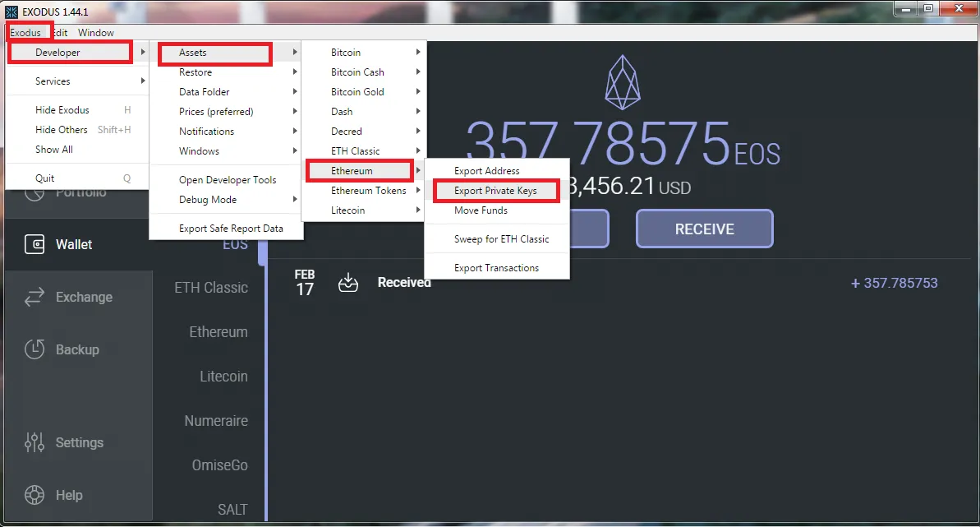This screenshot has width=980, height=527.
Task: Select Data Folder entry
Action: [226, 92]
